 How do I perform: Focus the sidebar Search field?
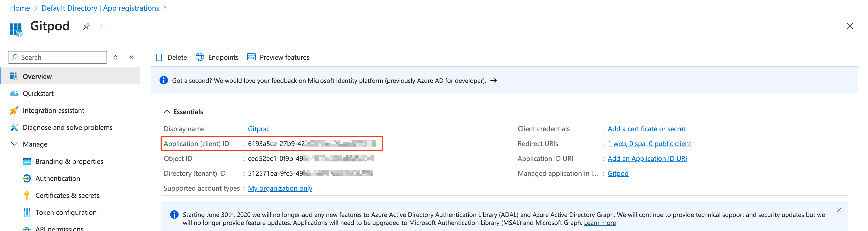pyautogui.click(x=57, y=57)
